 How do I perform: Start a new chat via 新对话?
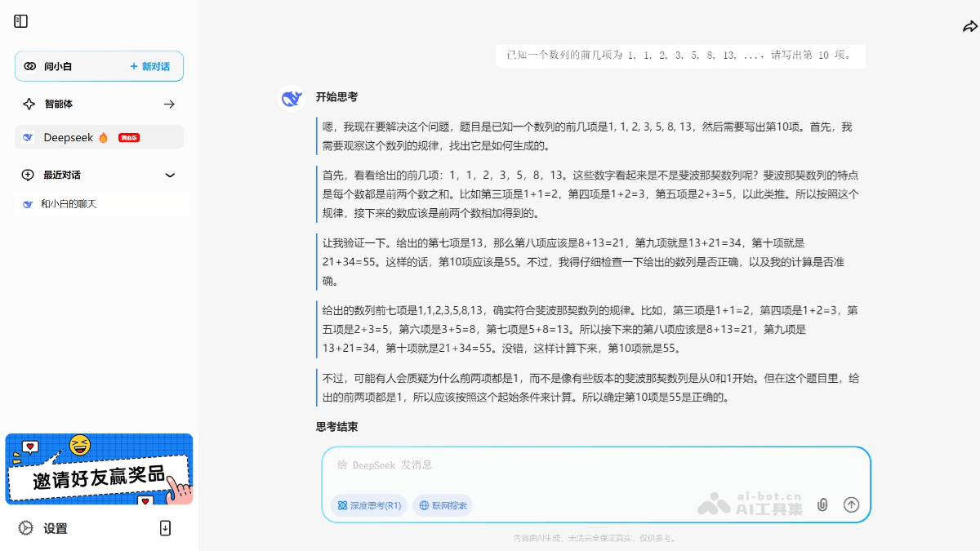(150, 66)
